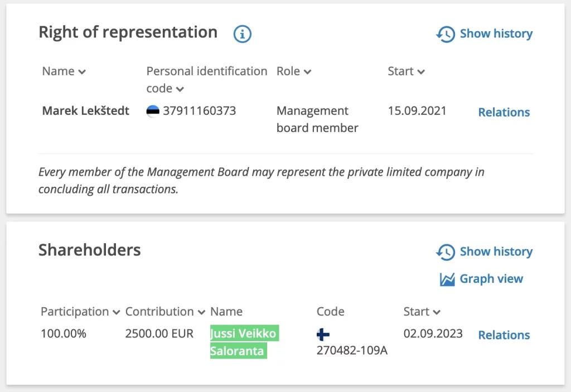The width and height of the screenshot is (571, 392).
Task: Sort by Name in Right of representation
Action: pos(64,71)
